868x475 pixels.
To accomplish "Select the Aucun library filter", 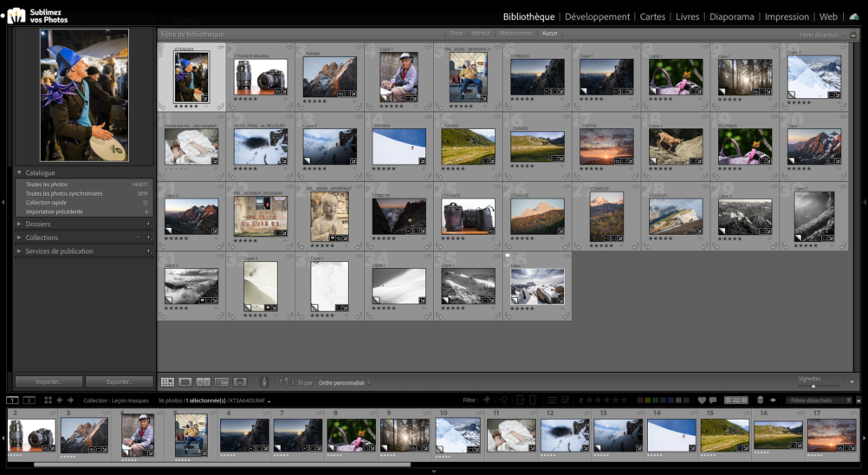I will pyautogui.click(x=549, y=34).
